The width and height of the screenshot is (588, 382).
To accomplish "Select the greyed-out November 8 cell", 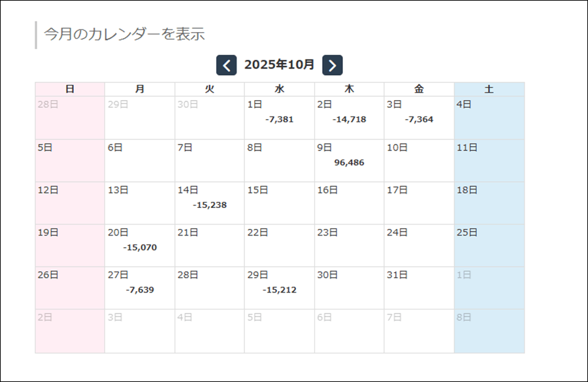I will pyautogui.click(x=489, y=331).
